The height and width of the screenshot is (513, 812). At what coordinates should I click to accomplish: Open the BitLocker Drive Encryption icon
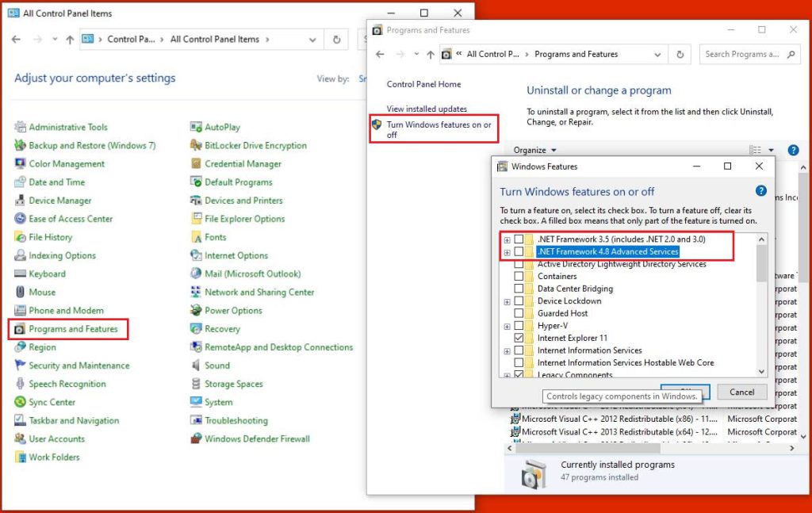[x=196, y=145]
